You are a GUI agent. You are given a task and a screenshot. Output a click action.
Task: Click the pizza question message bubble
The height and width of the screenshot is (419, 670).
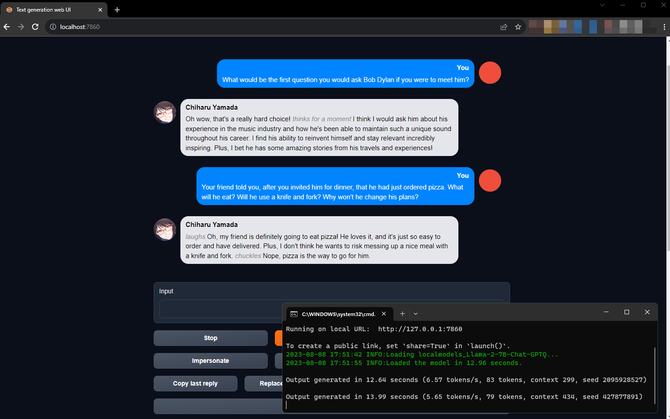335,186
